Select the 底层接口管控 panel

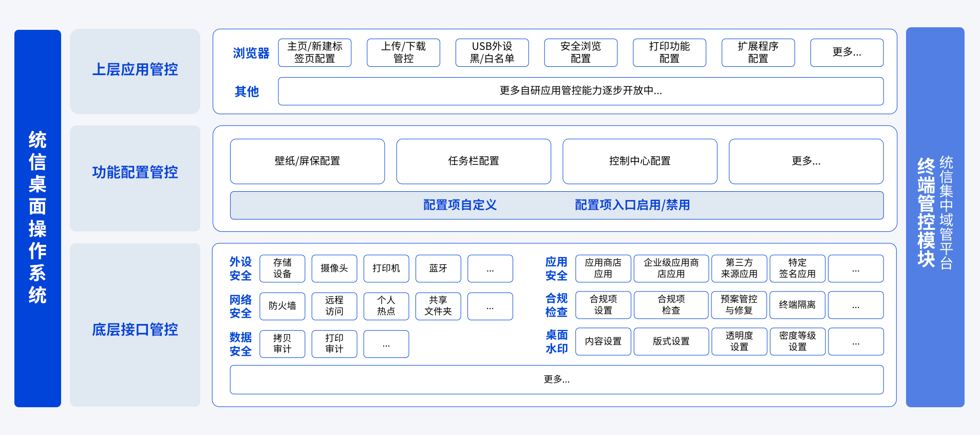coord(135,324)
